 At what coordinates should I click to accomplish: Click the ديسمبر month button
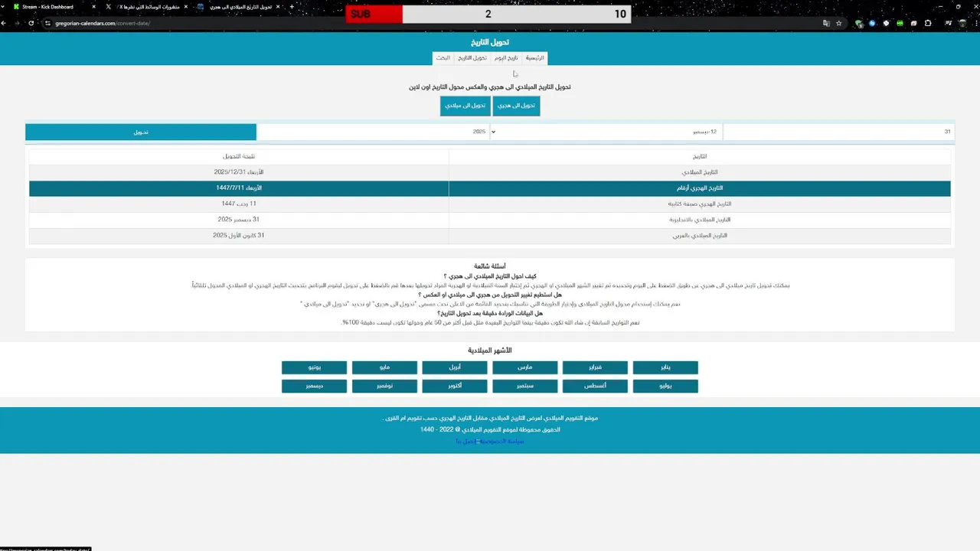[314, 386]
